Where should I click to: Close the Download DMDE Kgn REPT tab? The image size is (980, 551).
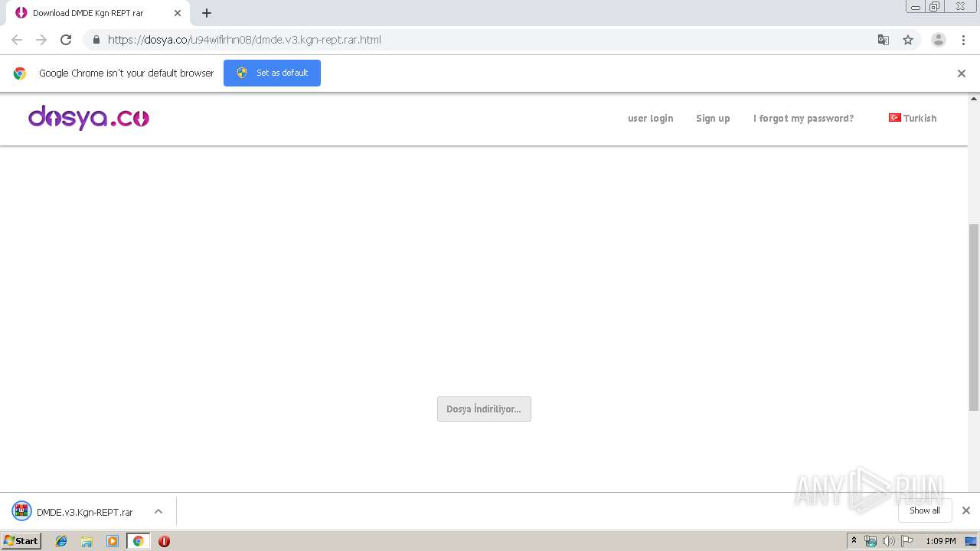pyautogui.click(x=178, y=13)
